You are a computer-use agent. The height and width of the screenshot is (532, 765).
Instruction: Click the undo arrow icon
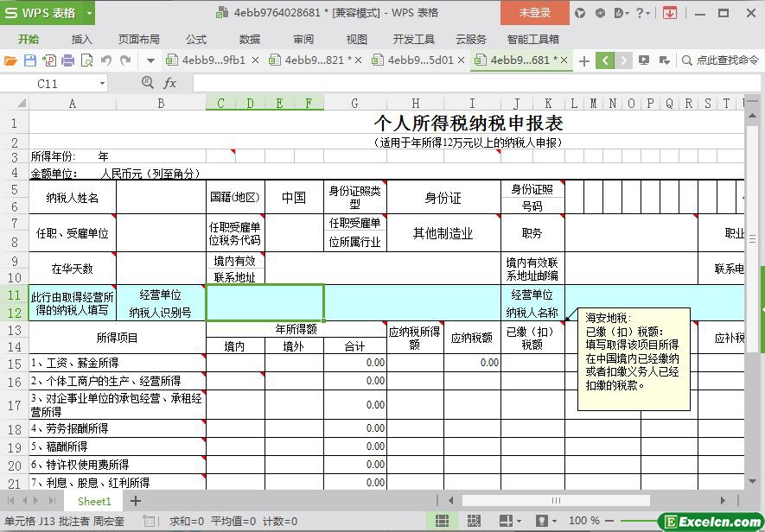(x=106, y=60)
